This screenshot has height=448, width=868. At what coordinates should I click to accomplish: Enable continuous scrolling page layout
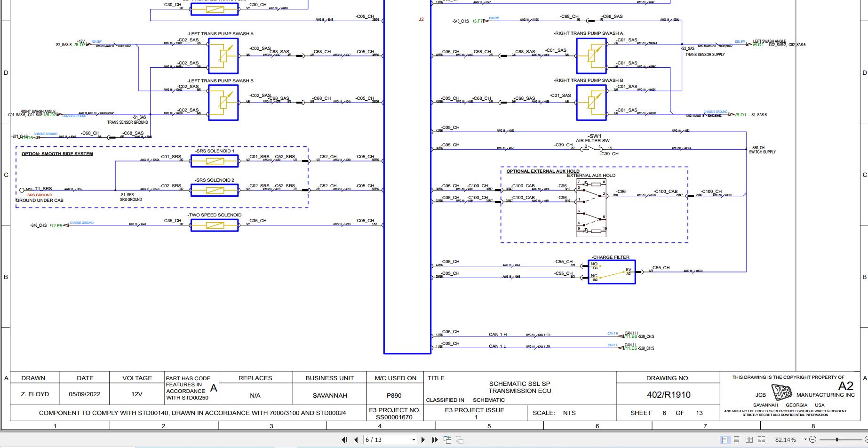736,440
